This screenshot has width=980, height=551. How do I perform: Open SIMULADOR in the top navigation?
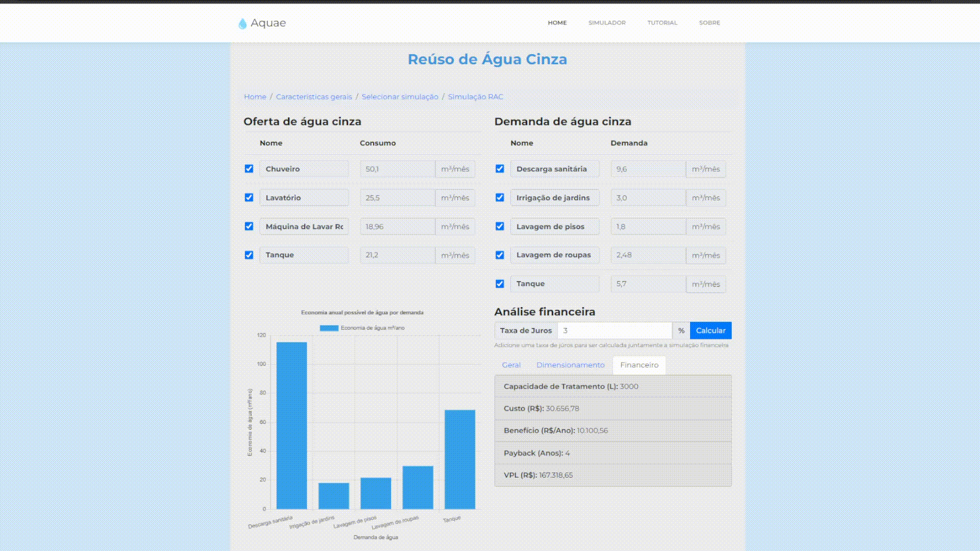coord(607,23)
